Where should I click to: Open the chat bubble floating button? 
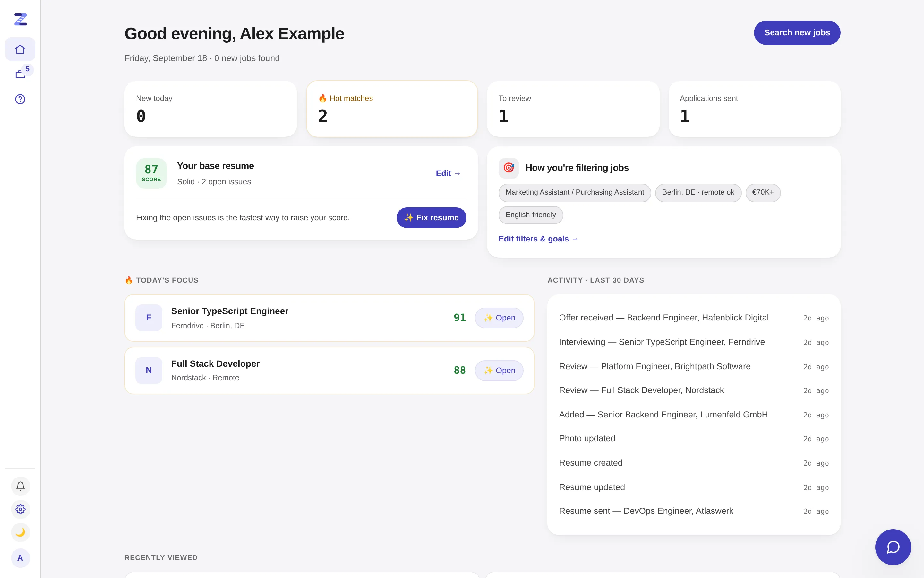893,547
